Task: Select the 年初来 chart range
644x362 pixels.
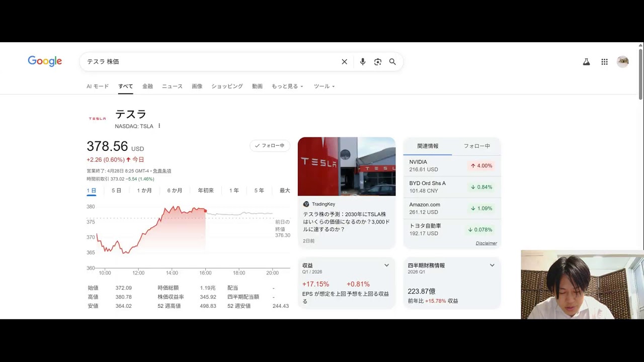Action: pos(206,191)
